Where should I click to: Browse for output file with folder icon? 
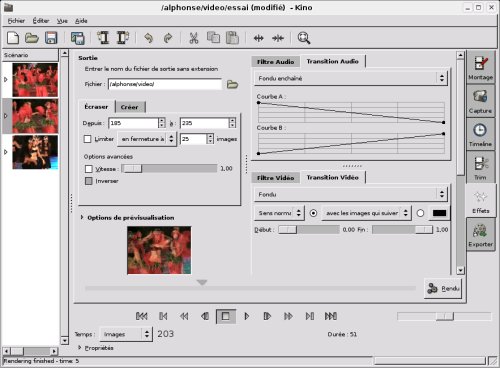(232, 84)
